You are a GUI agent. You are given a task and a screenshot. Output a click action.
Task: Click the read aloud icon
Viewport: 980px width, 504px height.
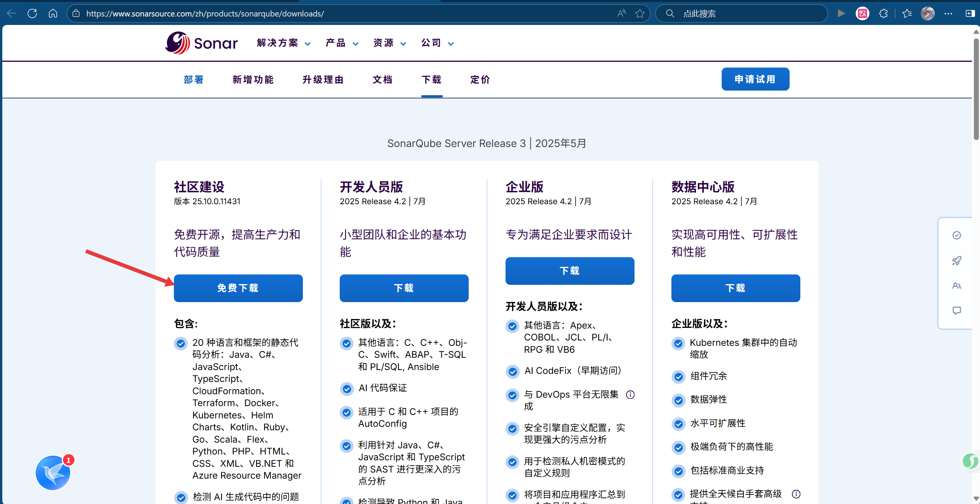coord(621,13)
